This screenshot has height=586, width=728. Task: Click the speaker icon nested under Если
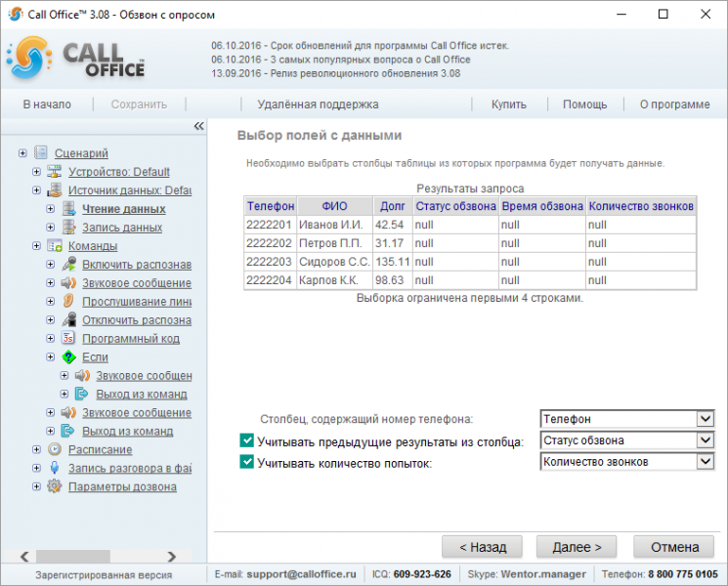(x=82, y=375)
